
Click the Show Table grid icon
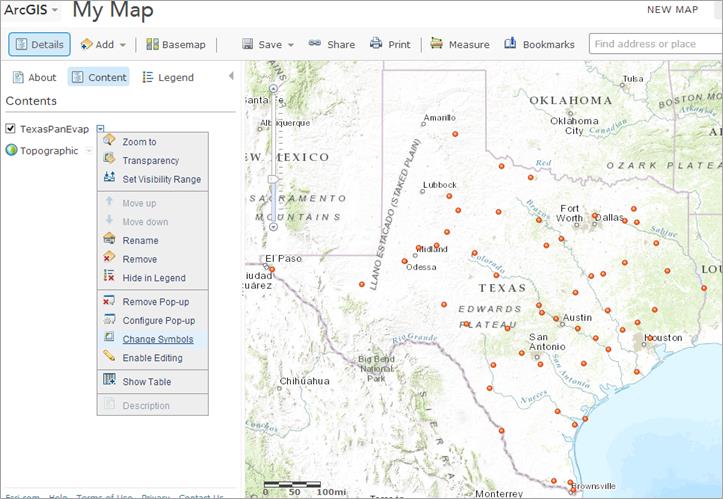click(110, 381)
